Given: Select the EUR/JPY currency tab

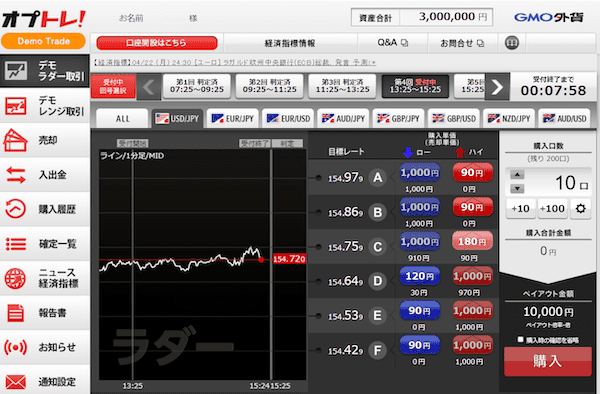Looking at the screenshot, I should pyautogui.click(x=233, y=119).
